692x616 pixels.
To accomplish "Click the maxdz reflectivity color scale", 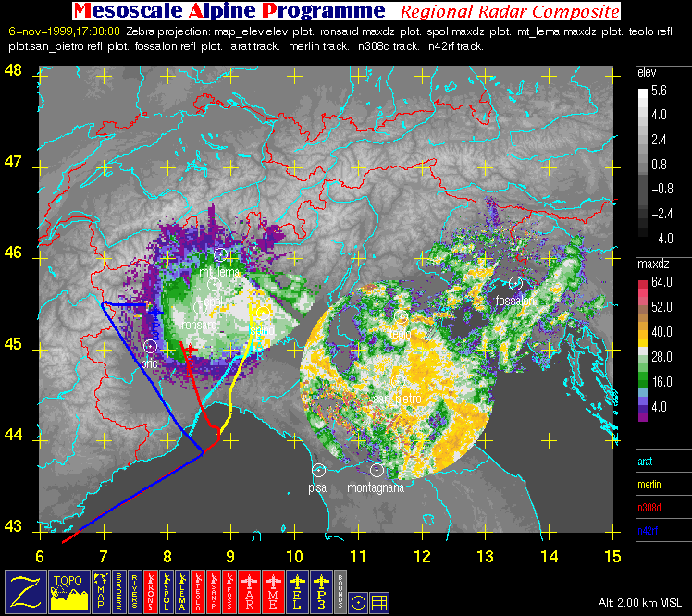I will coord(643,350).
